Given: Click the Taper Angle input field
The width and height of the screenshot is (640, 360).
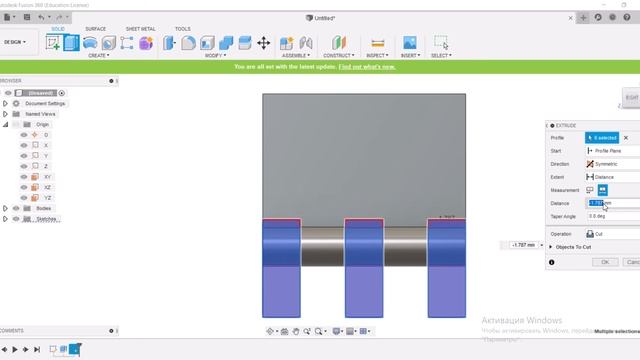Looking at the screenshot, I should point(613,216).
